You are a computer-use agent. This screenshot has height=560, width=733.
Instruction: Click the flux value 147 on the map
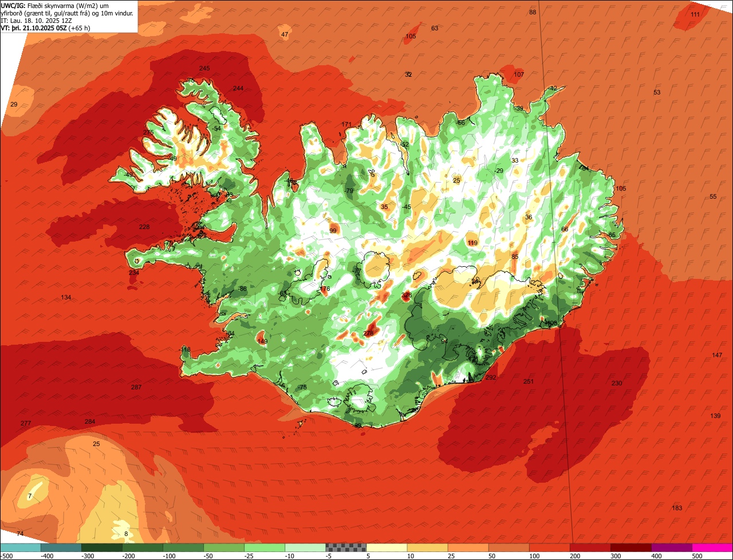click(x=717, y=356)
